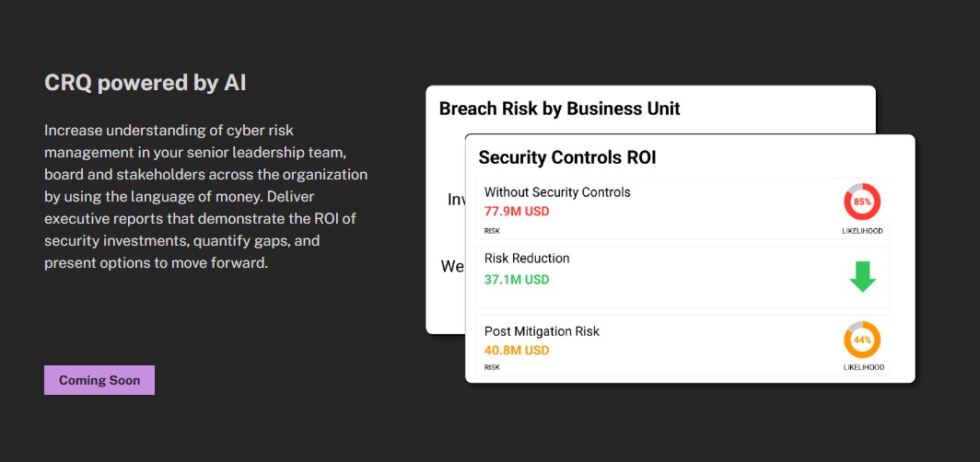Click the Security Controls ROI card
The height and width of the screenshot is (462, 980).
[x=690, y=259]
